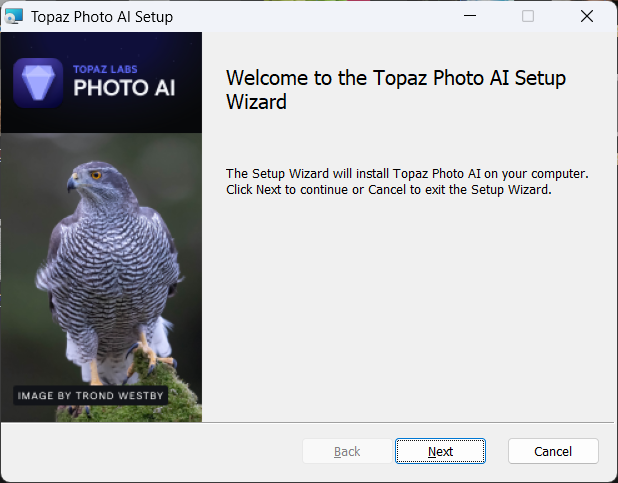The width and height of the screenshot is (618, 483).
Task: Click the installer icon in title bar
Action: 14,16
